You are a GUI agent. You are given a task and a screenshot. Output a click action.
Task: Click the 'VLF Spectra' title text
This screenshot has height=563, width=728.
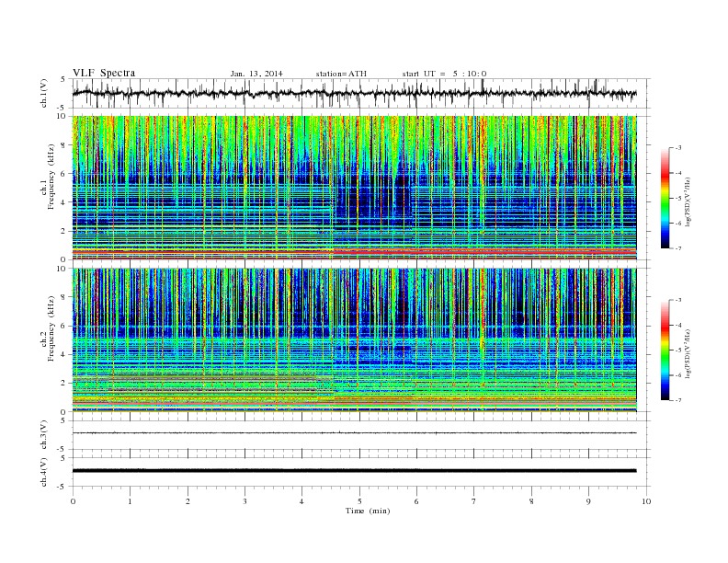[104, 73]
